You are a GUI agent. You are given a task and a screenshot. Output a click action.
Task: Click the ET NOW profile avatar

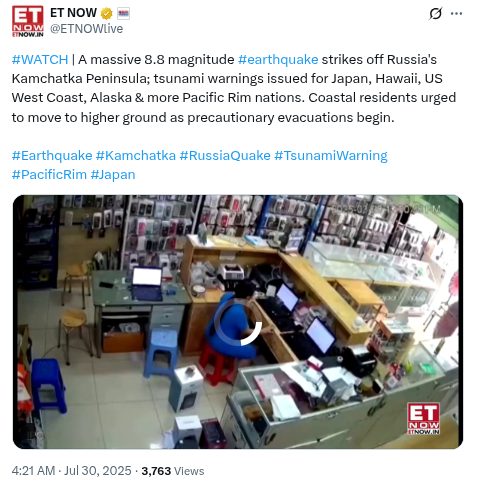[28, 21]
